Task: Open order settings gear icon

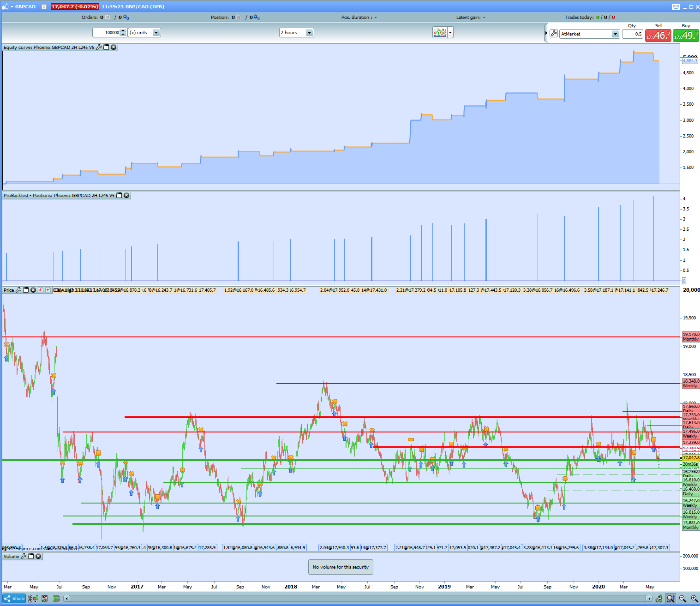Action: point(126,18)
